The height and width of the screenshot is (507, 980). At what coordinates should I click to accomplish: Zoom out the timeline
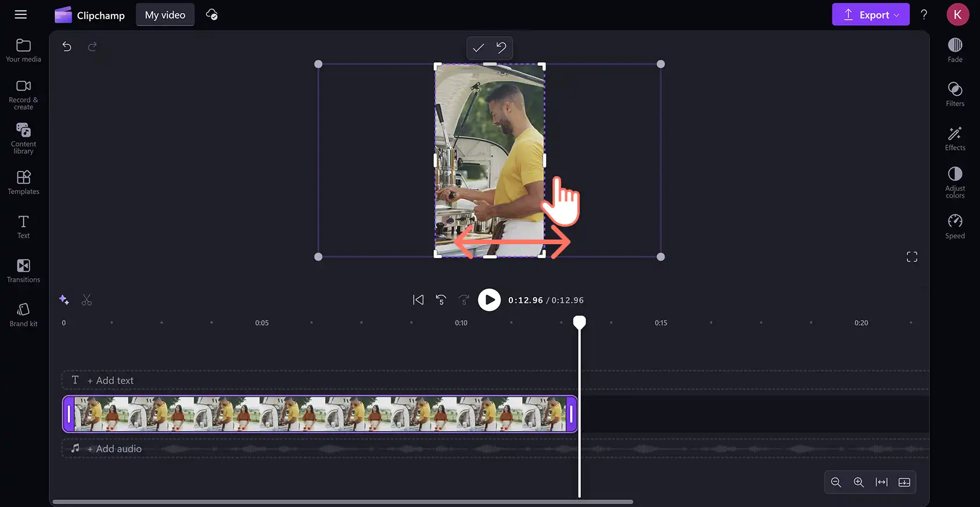coord(836,482)
